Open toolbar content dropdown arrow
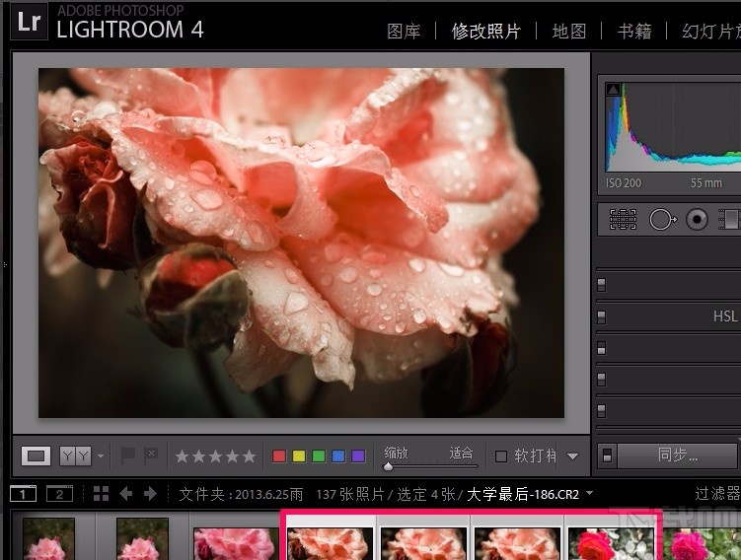Viewport: 741px width, 560px height. coord(572,456)
